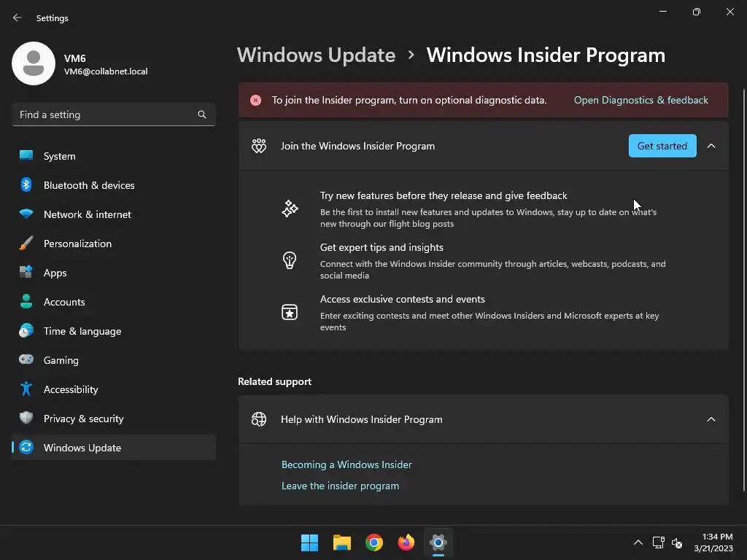
Task: Click the Accounts person icon
Action: tap(26, 301)
